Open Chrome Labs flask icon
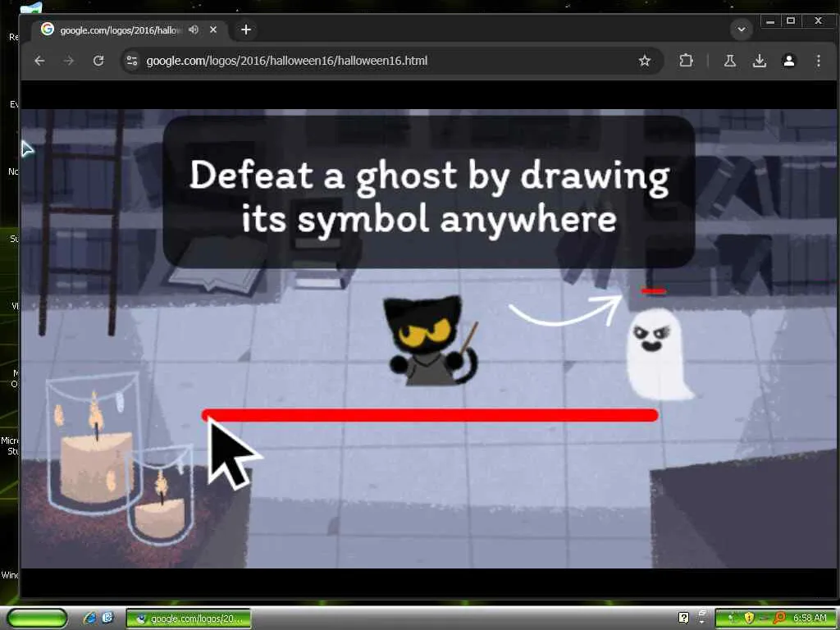 tap(729, 61)
